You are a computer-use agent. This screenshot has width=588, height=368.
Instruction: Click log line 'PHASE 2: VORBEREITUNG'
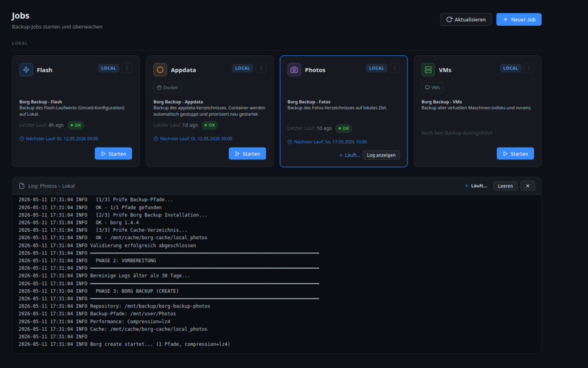(126, 260)
